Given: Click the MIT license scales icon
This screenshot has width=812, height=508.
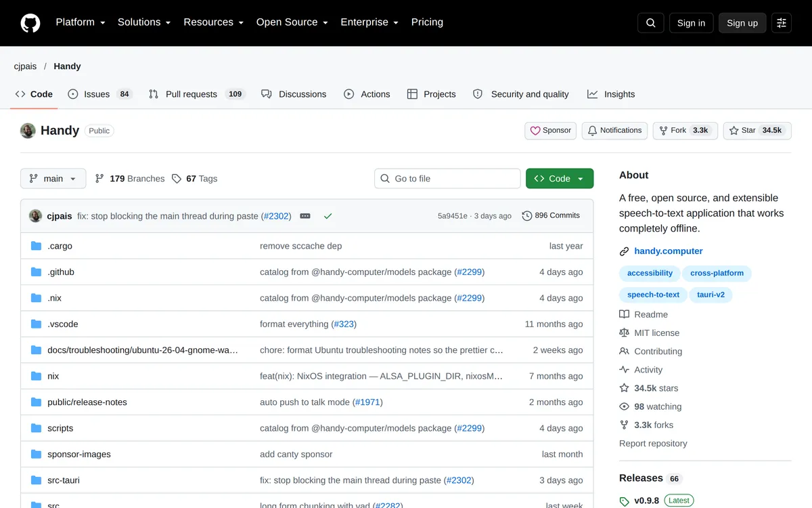Looking at the screenshot, I should pos(625,333).
